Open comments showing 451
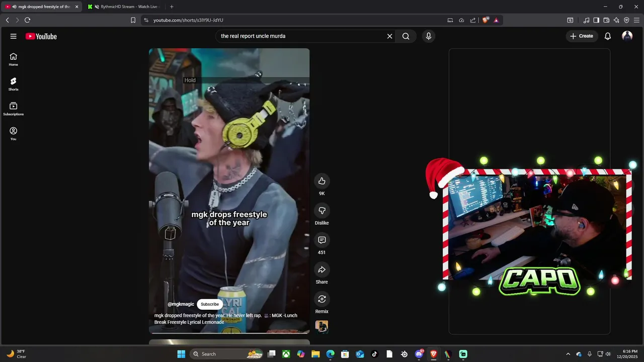This screenshot has width=644, height=362. (x=322, y=240)
